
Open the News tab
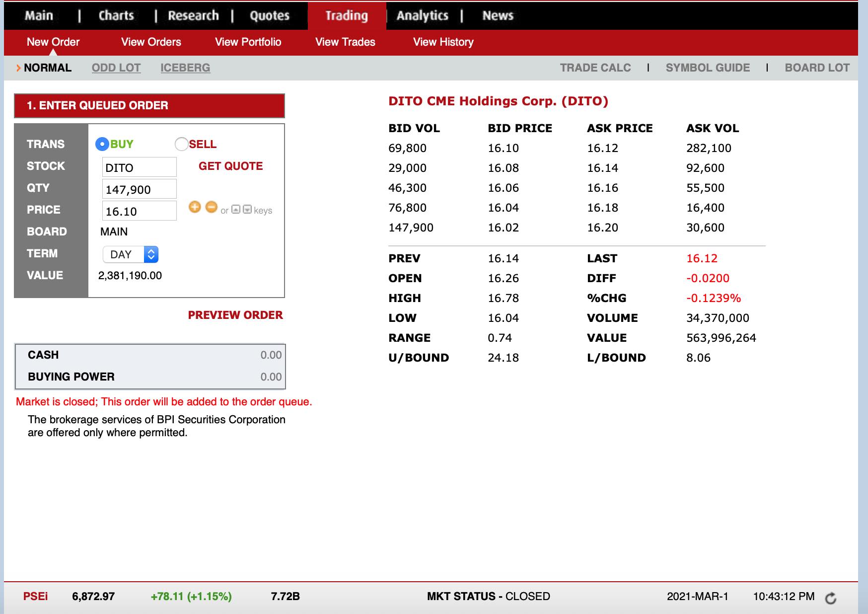[x=498, y=16]
